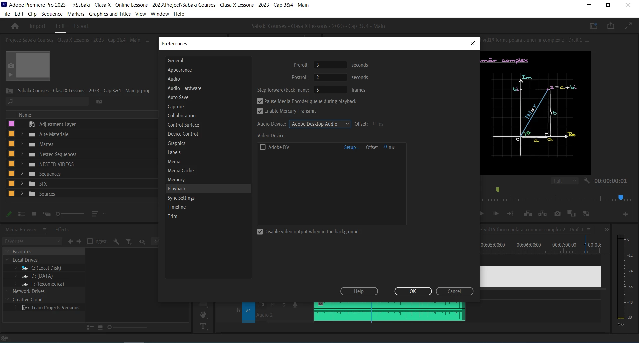Expand the Nested Sequences bin
Image resolution: width=644 pixels, height=343 pixels.
[x=22, y=154]
